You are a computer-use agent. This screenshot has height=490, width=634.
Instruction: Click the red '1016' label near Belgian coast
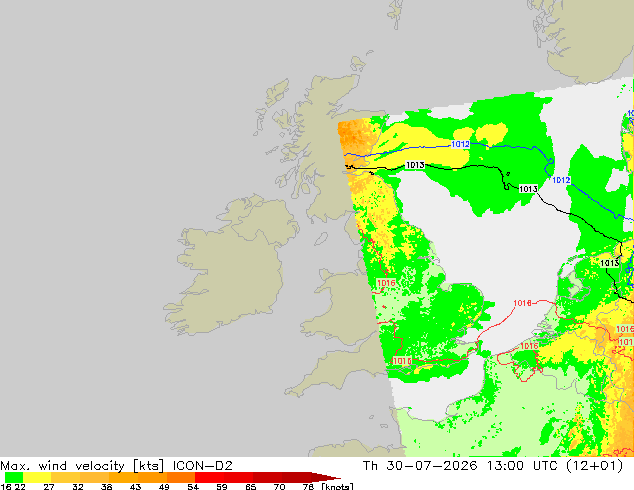529,346
